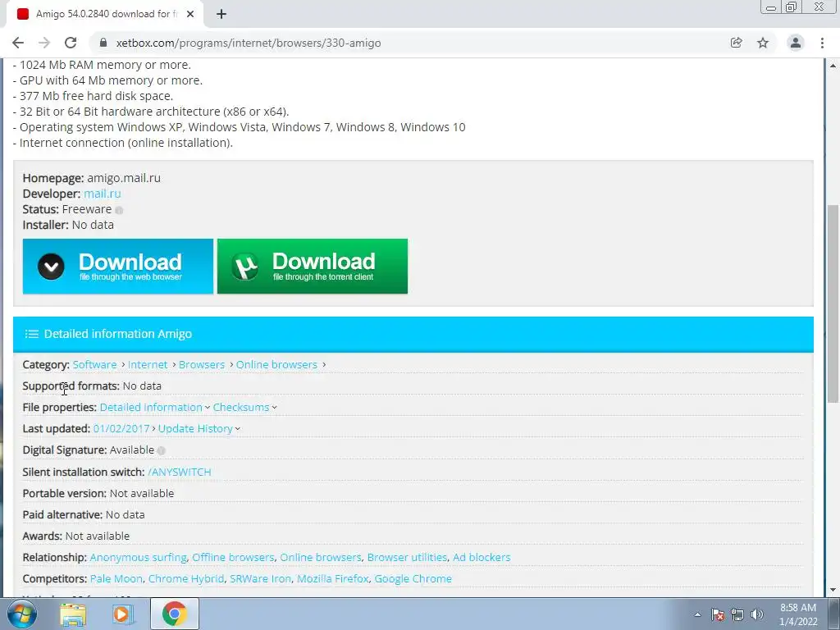
Task: Open the Browsers category link
Action: point(202,364)
